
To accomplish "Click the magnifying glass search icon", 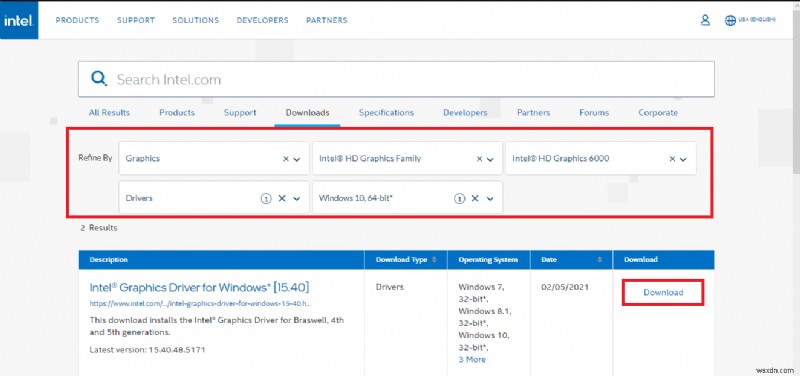I will (x=99, y=79).
